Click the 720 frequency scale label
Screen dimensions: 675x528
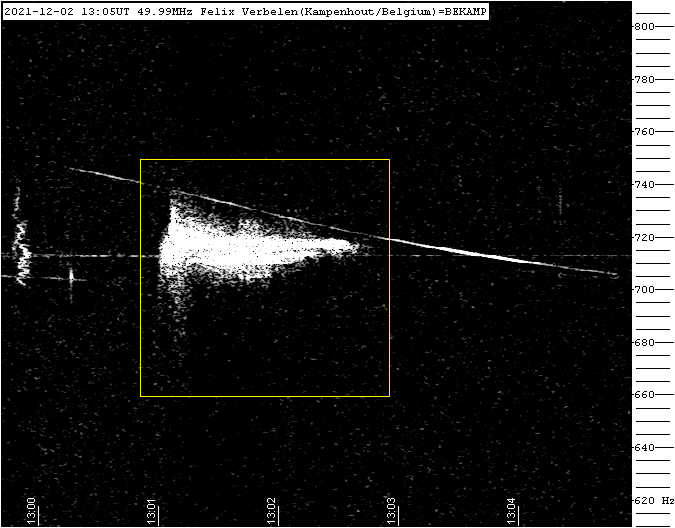644,237
